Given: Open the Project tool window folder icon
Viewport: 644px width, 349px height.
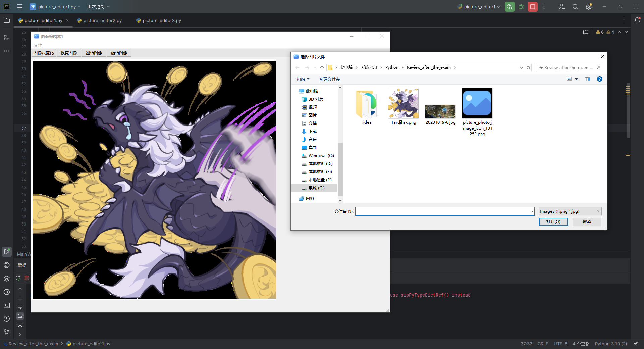Looking at the screenshot, I should (7, 20).
